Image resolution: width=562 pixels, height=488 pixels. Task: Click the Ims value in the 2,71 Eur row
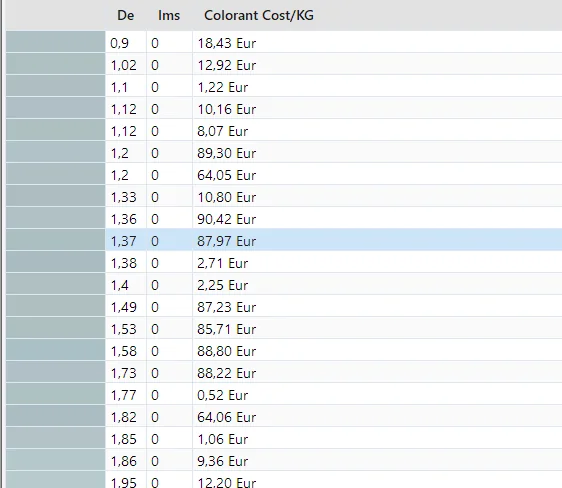point(155,263)
